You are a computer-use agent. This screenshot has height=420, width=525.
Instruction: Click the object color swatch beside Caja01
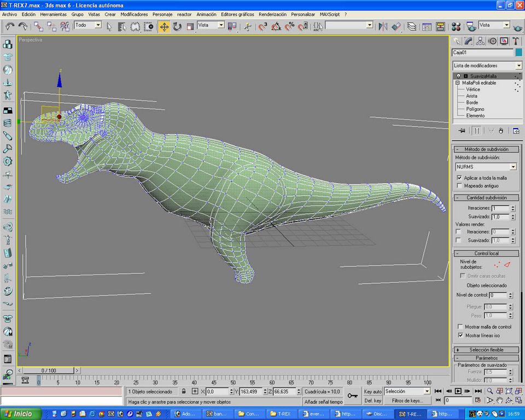pyautogui.click(x=518, y=52)
